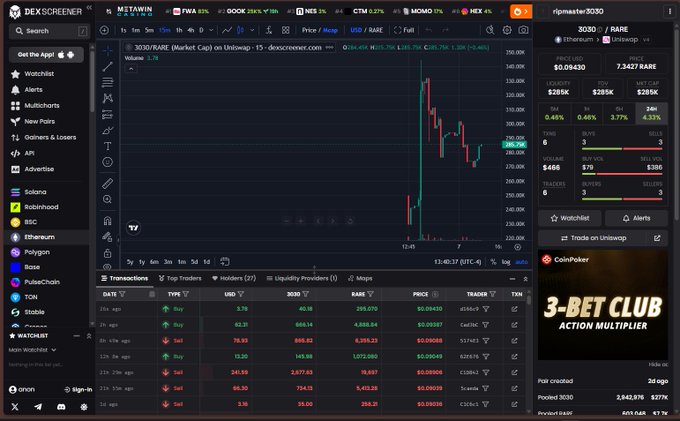680x421 pixels.
Task: Open go-to-date calendar
Action: [x=224, y=261]
